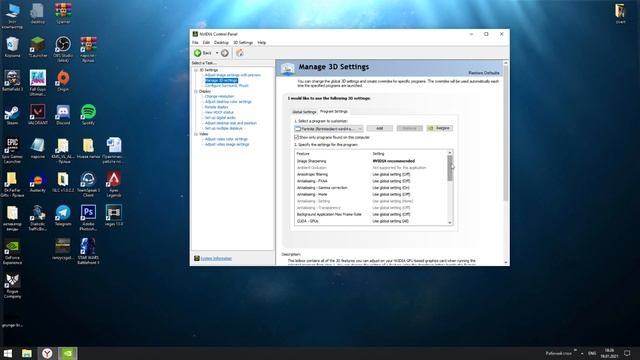Viewport: 640px width, 360px height.
Task: Open the Edit menu
Action: coord(206,42)
